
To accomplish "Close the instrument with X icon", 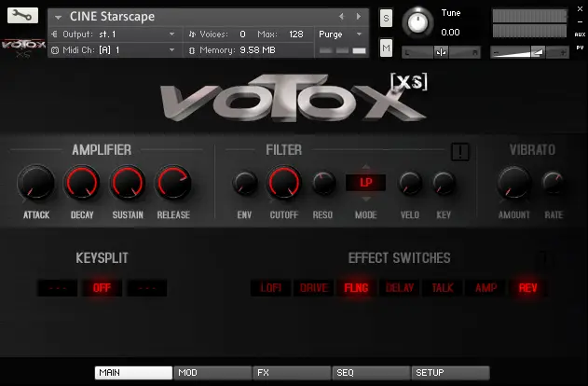I will pos(580,9).
